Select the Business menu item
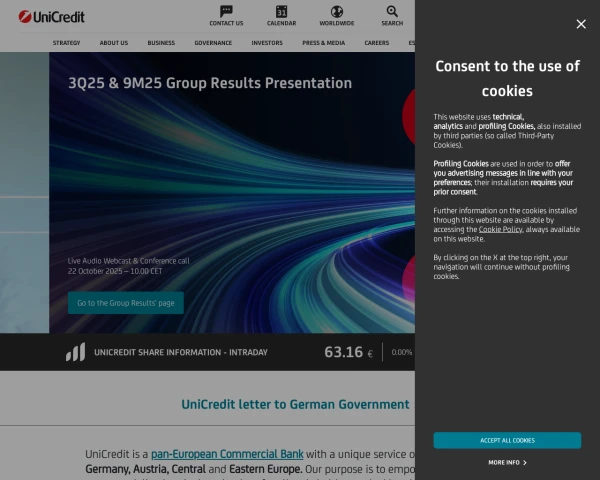 pos(161,43)
